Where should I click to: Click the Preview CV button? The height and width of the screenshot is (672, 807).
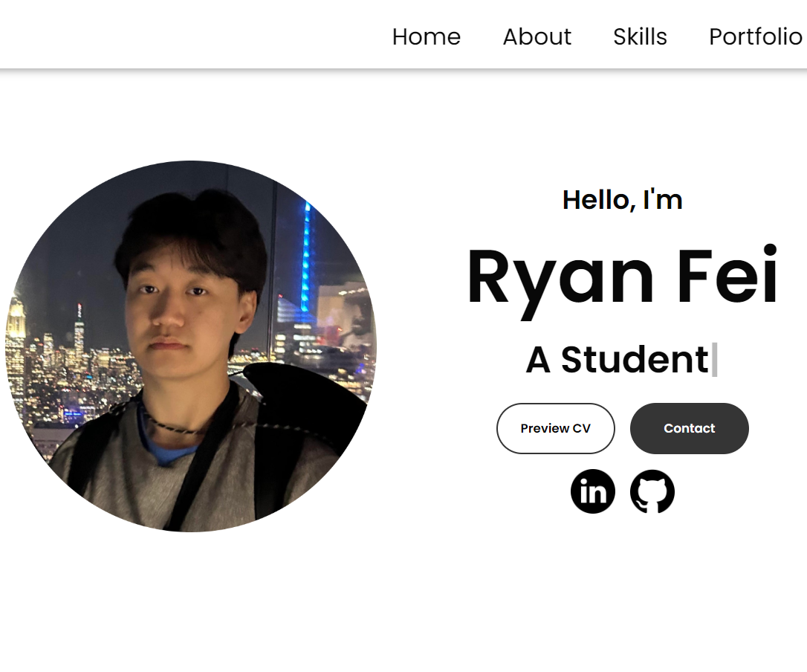pos(556,428)
